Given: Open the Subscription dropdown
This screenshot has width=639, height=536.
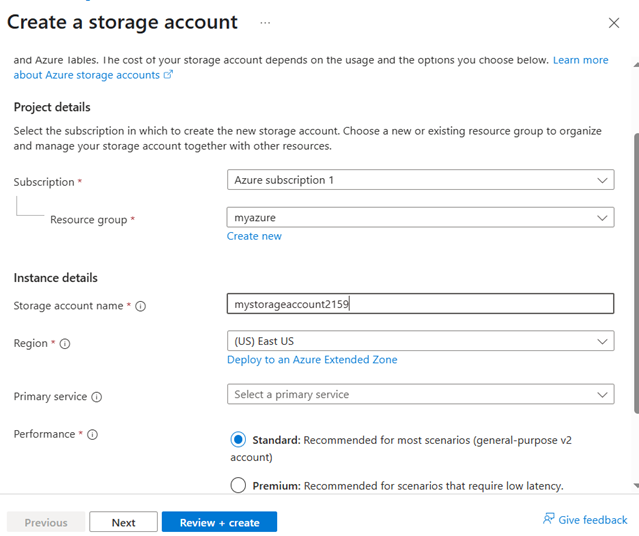Looking at the screenshot, I should tap(420, 180).
